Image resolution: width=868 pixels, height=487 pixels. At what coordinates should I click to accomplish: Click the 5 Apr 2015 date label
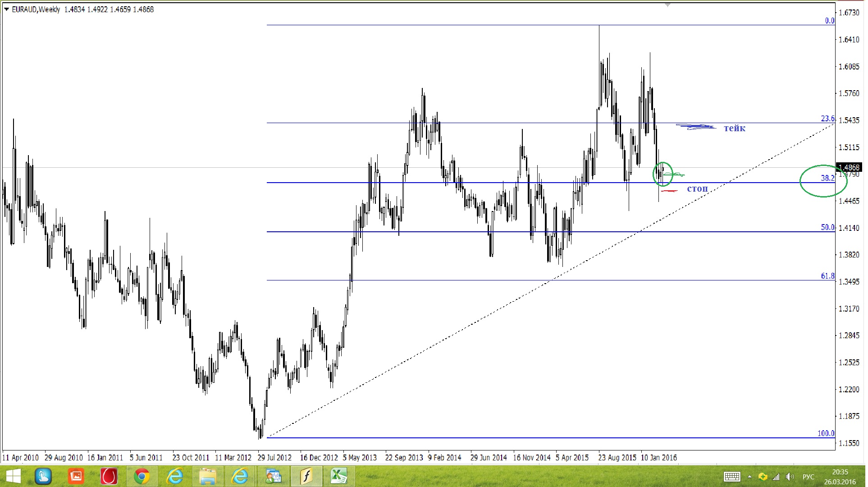point(572,458)
